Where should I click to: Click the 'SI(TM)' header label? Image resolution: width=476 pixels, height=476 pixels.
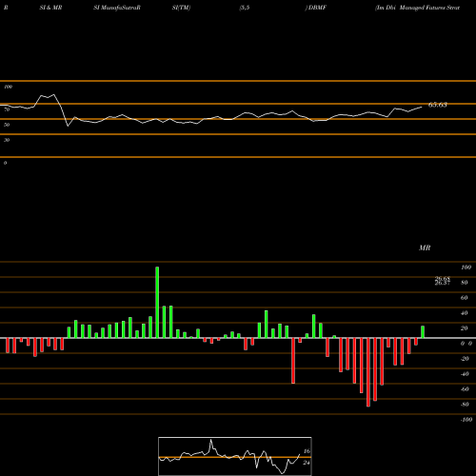tap(181, 8)
